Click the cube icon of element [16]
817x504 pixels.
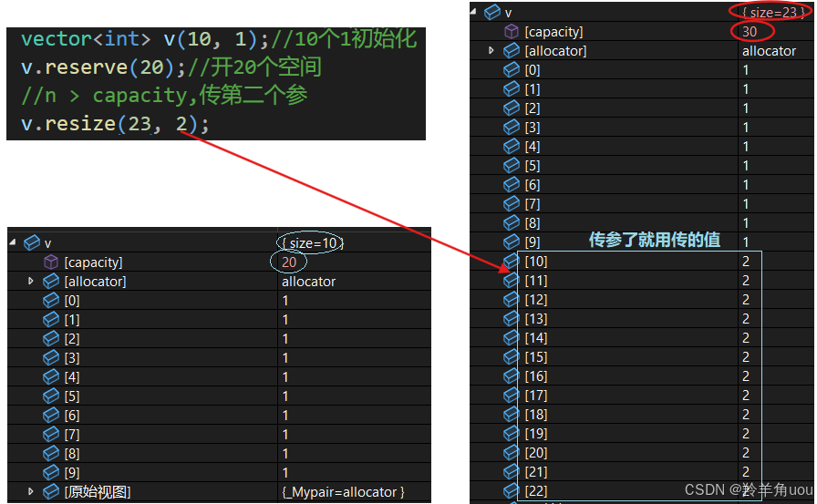(512, 375)
